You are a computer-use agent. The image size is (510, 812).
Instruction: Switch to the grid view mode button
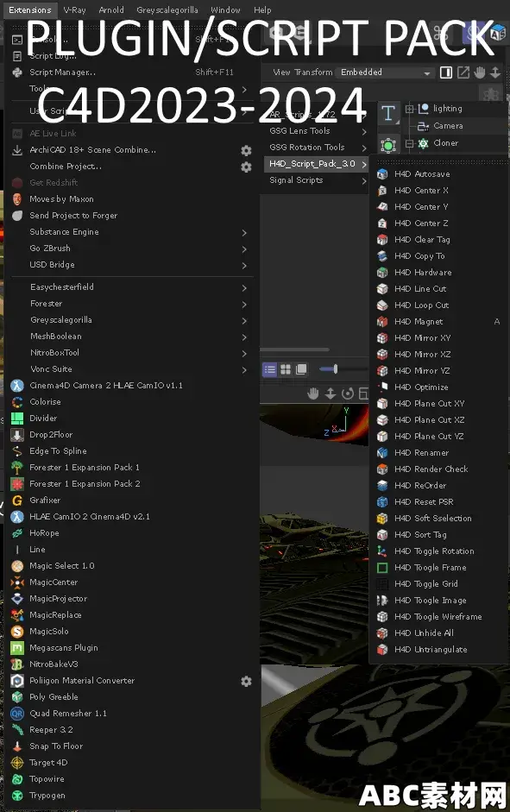point(286,369)
